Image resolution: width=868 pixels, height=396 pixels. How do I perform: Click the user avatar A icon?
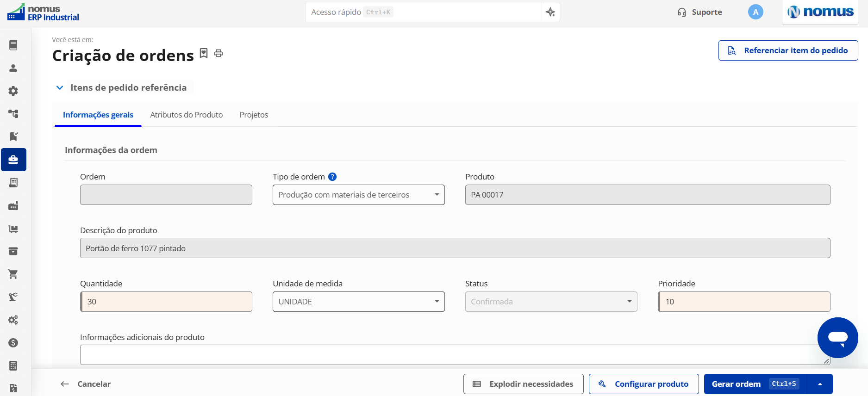(x=756, y=12)
